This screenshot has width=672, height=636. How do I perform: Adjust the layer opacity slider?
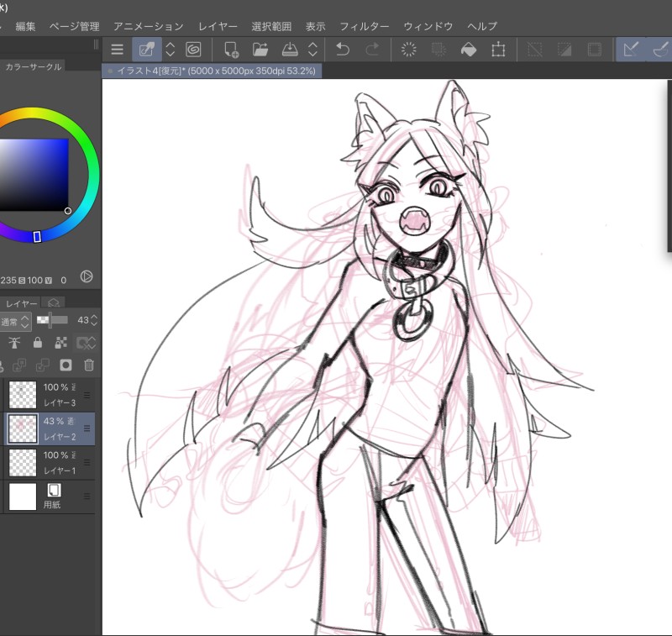[52, 320]
